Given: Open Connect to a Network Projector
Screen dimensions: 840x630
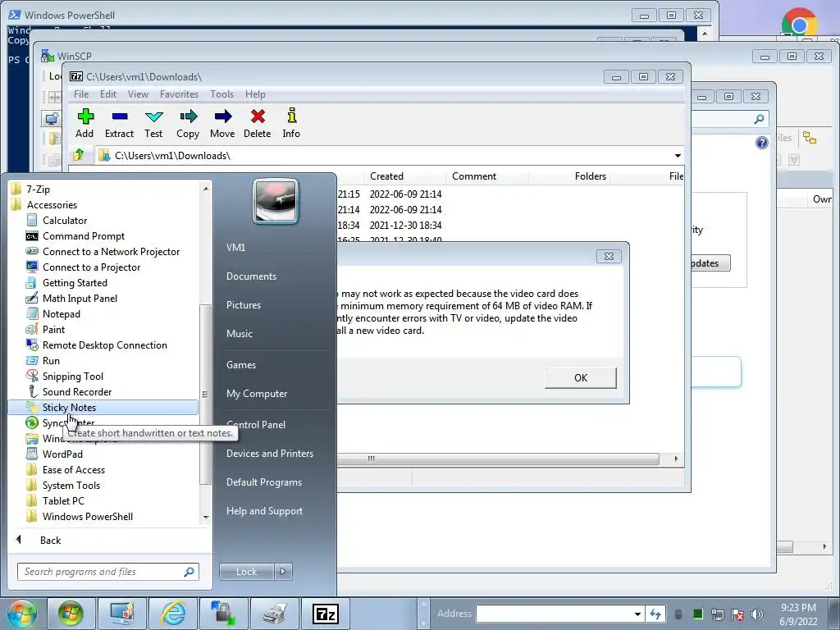Looking at the screenshot, I should point(111,251).
